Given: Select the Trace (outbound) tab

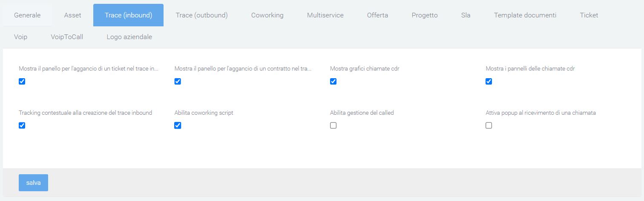Looking at the screenshot, I should (201, 15).
